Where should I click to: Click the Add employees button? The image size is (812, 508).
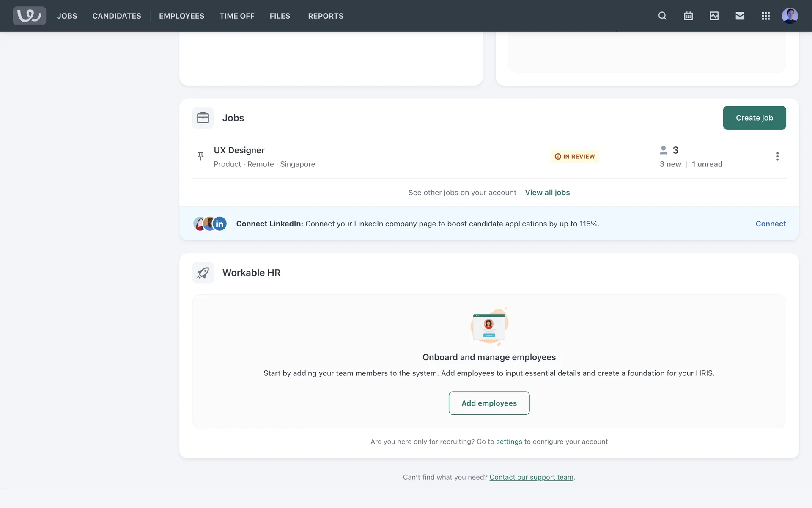point(489,403)
